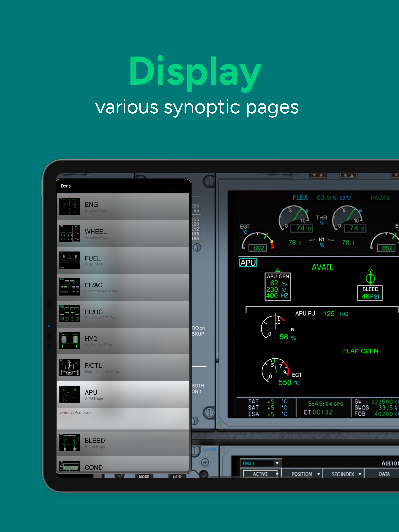This screenshot has width=399, height=532.
Task: Tap the Done button
Action: click(x=66, y=186)
